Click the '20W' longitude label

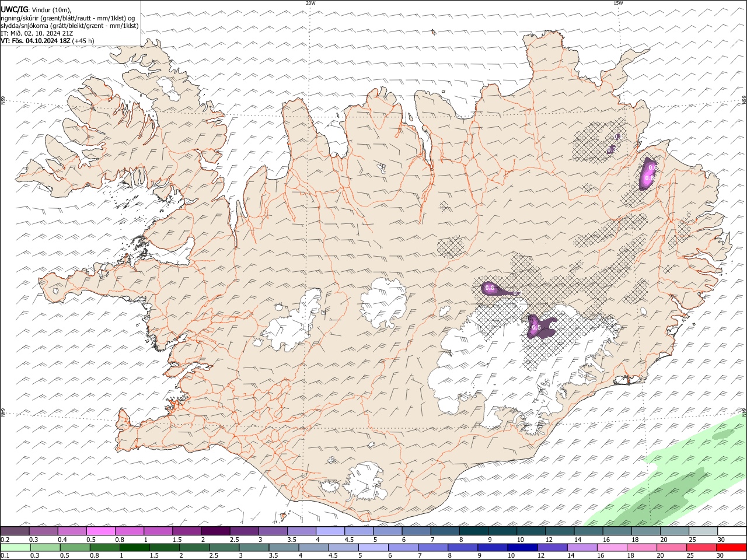click(310, 3)
